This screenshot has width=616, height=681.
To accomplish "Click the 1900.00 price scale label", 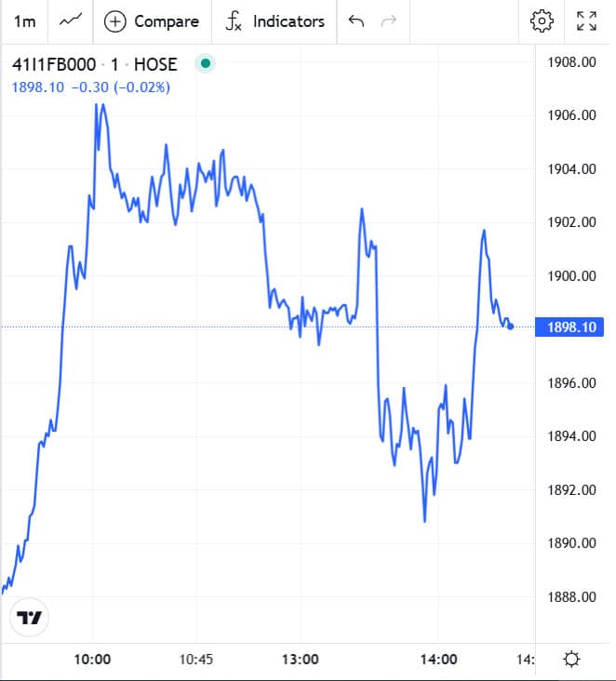I will [571, 276].
